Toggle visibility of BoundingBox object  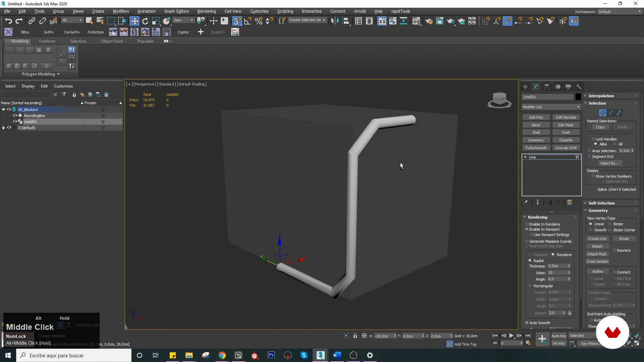[15, 116]
